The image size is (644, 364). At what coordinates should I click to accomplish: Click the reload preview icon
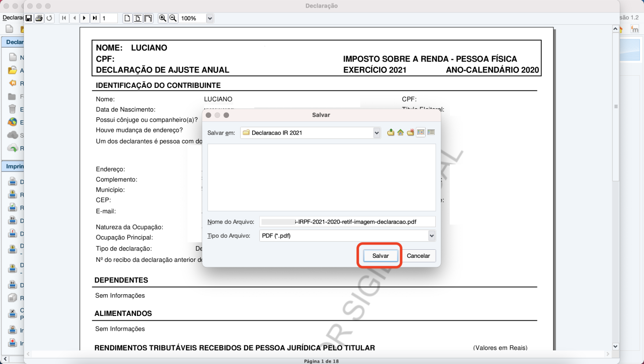point(49,18)
